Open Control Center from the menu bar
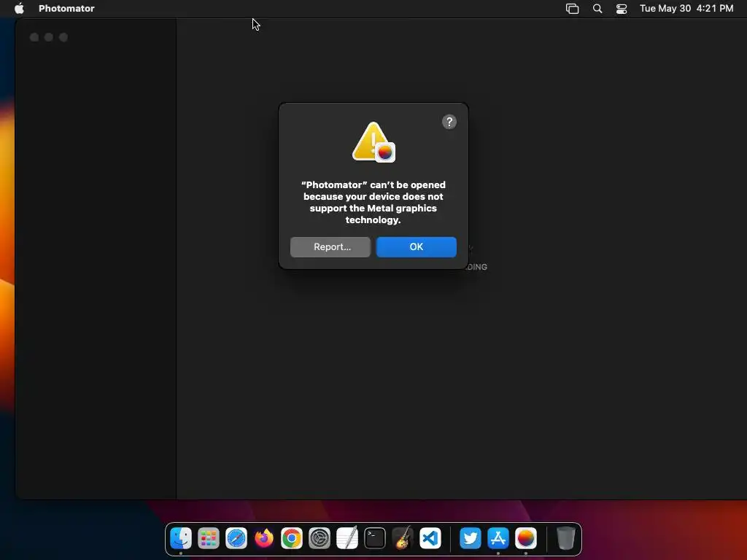The image size is (747, 560). coord(622,8)
